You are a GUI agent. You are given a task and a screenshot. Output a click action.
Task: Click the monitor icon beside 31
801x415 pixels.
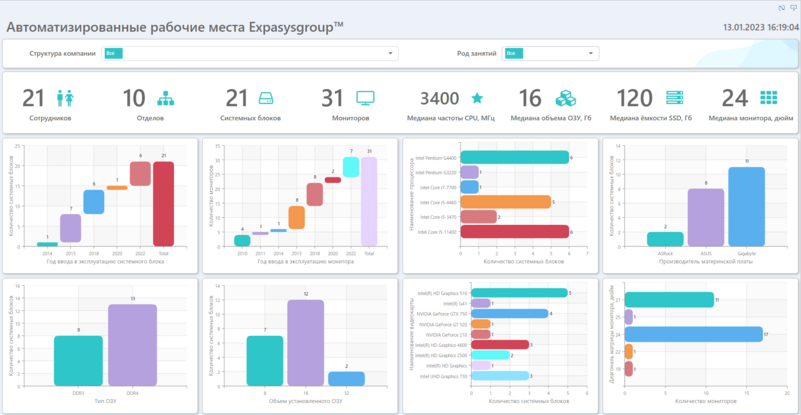pos(365,98)
